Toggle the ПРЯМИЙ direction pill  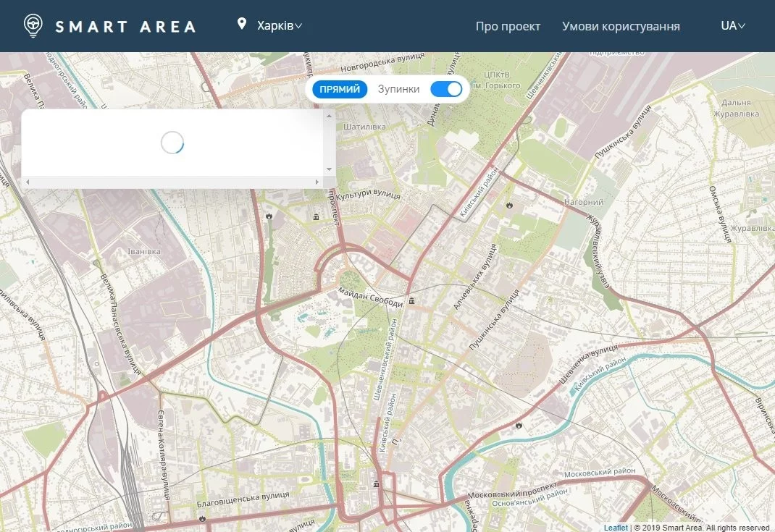[340, 89]
